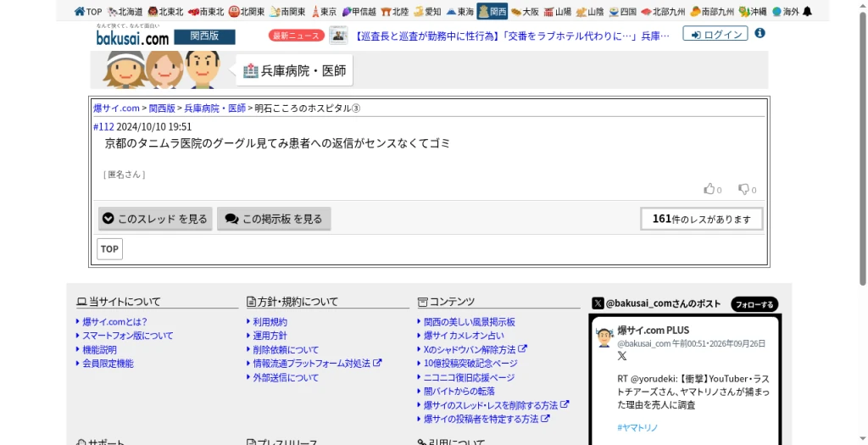Select the highlighted 関西 region tab

click(492, 11)
